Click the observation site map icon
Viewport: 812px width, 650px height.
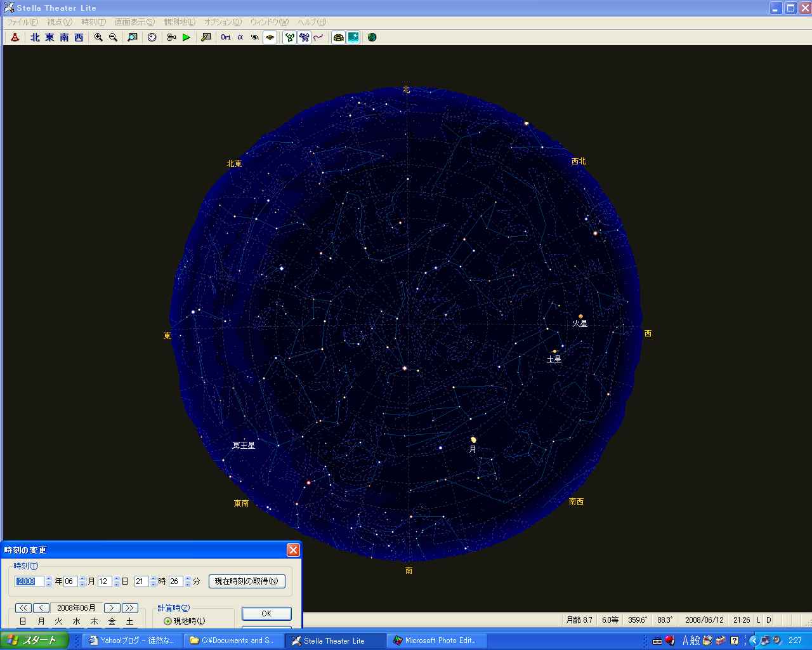(x=206, y=37)
